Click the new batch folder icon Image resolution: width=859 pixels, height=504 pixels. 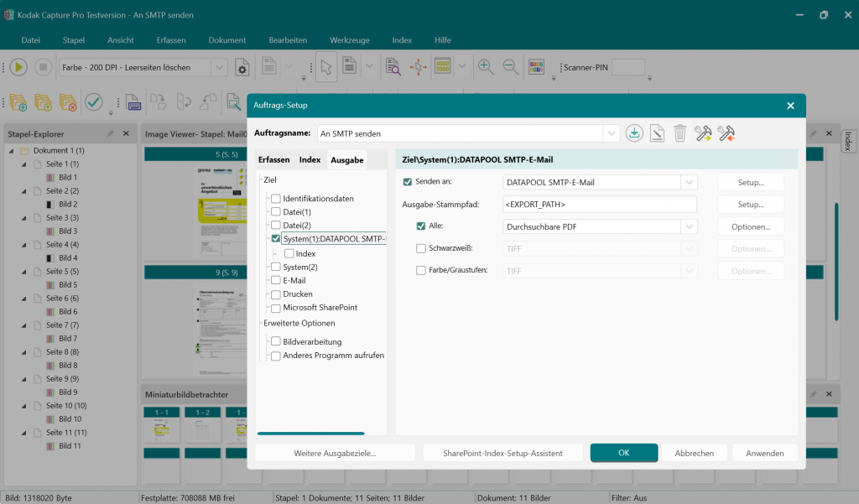18,102
